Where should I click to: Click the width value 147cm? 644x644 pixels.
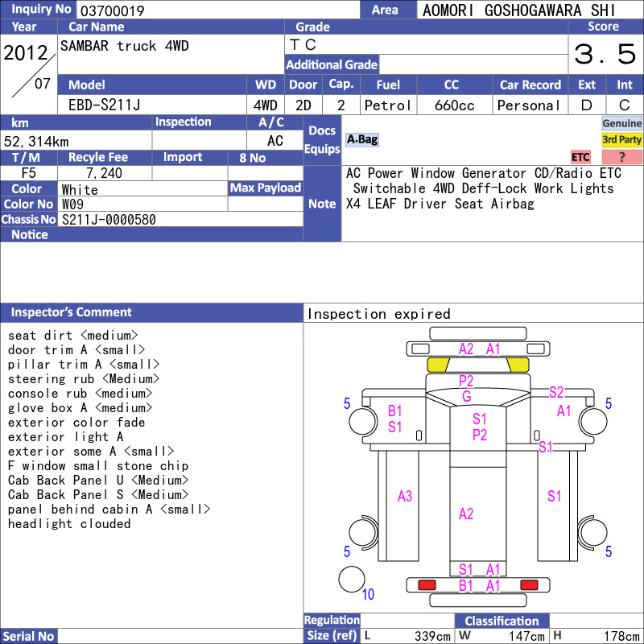(x=526, y=636)
